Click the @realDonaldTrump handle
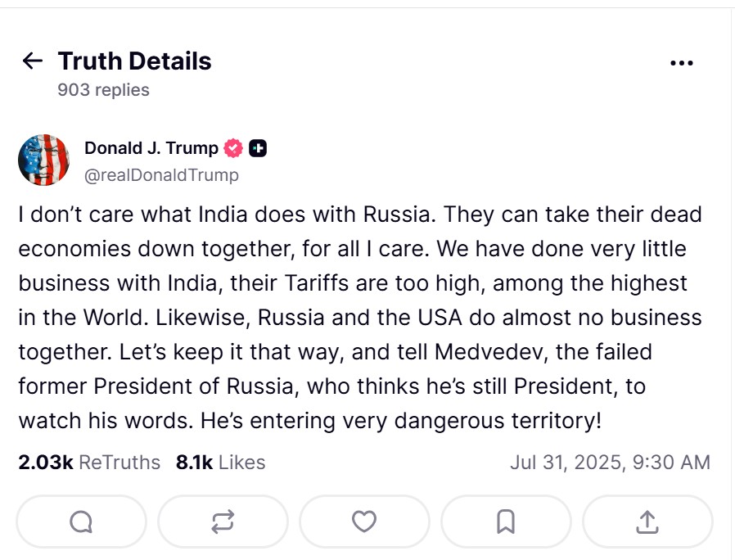 pos(161,175)
